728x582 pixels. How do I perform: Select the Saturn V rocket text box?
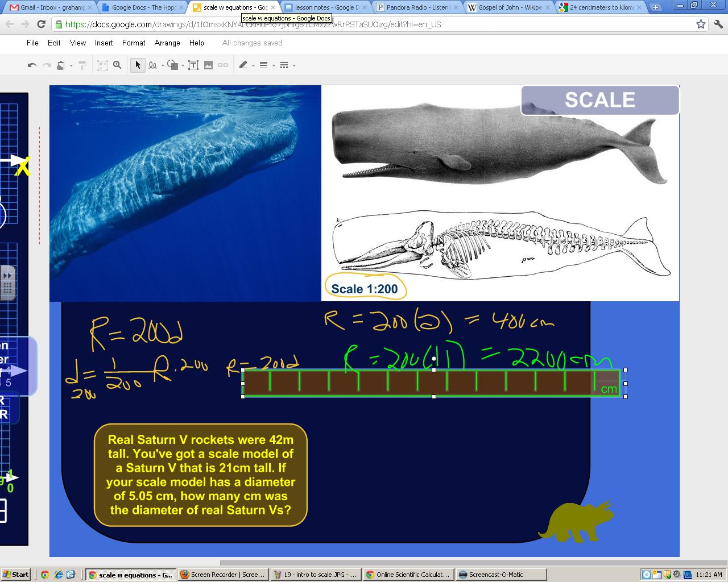201,475
